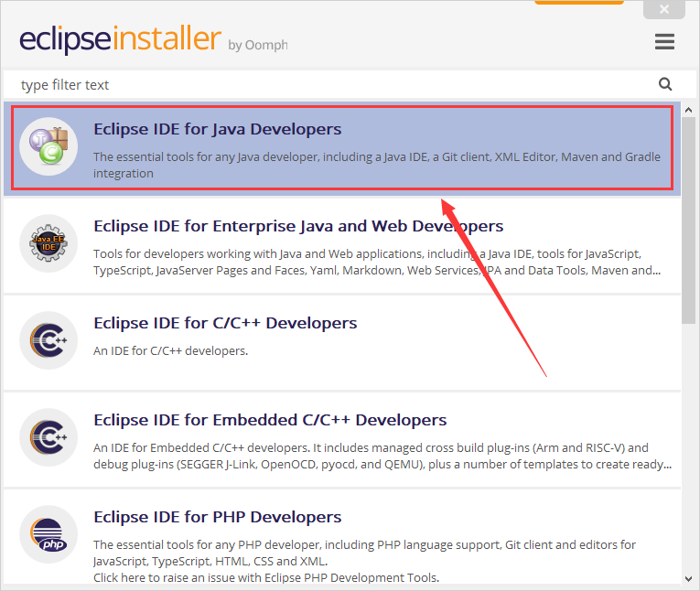Click the PHP Developers package icon
The image size is (700, 591).
(x=48, y=536)
